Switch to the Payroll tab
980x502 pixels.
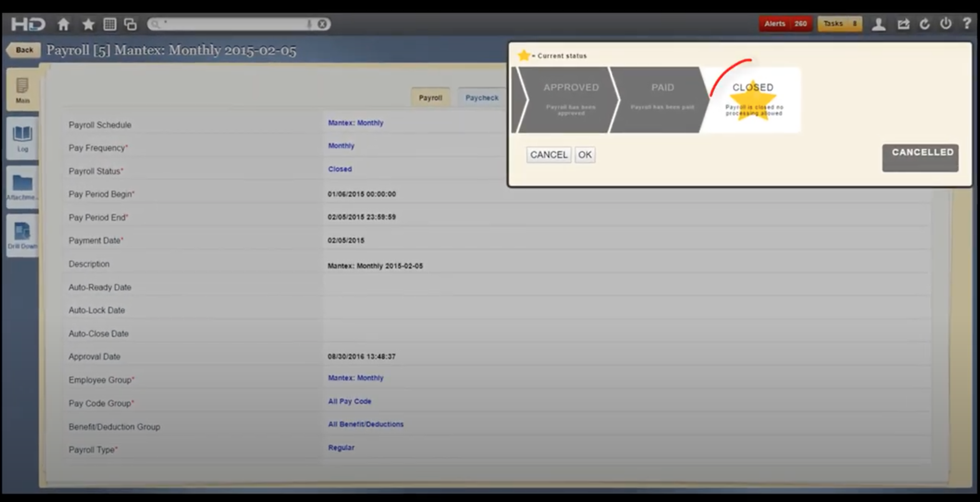coord(430,98)
